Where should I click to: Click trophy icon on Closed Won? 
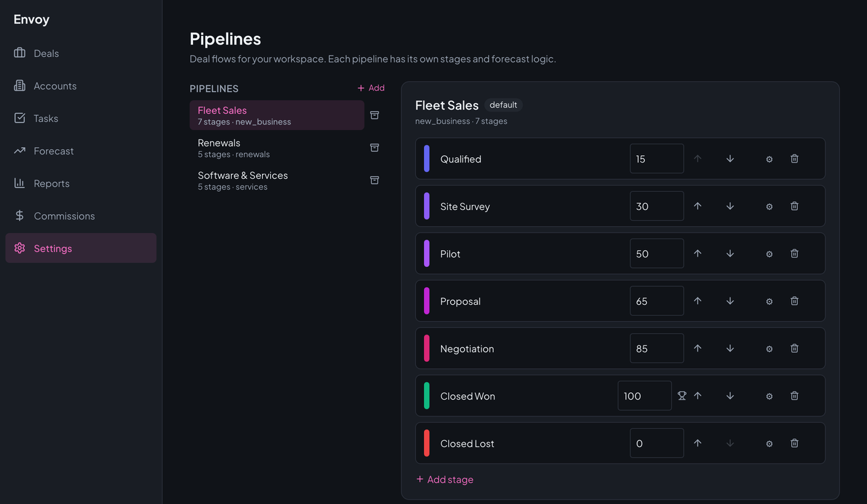(682, 396)
